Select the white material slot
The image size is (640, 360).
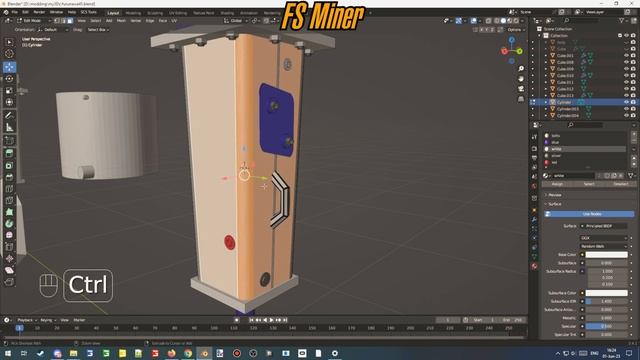tap(584, 149)
